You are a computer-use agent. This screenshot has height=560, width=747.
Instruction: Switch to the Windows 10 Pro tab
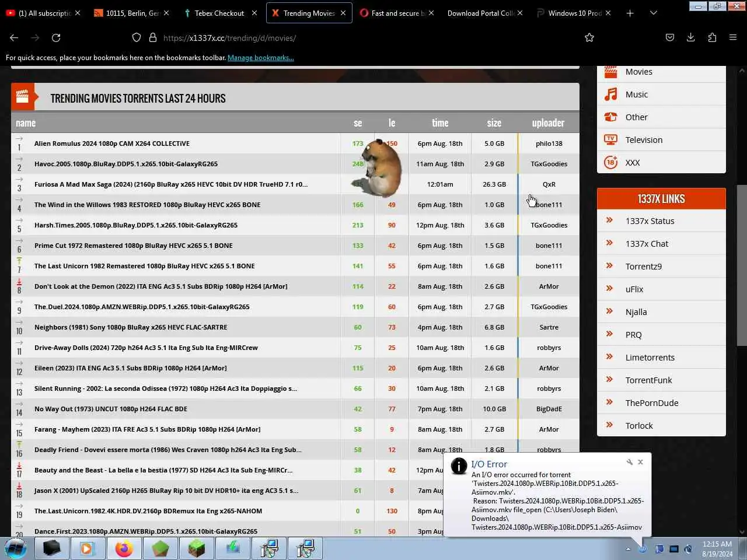pyautogui.click(x=574, y=13)
